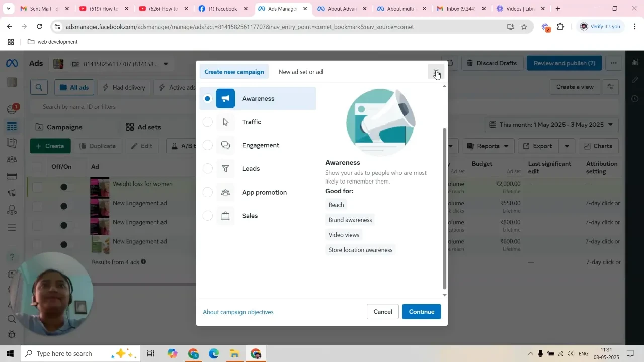Click the magnifier search button beside All ads
Image resolution: width=644 pixels, height=362 pixels.
(x=39, y=87)
